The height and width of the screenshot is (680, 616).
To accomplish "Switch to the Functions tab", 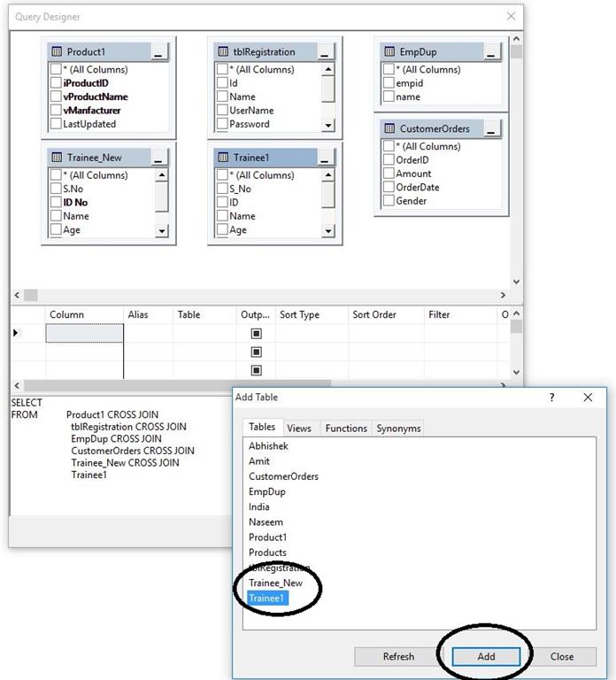I will click(346, 429).
